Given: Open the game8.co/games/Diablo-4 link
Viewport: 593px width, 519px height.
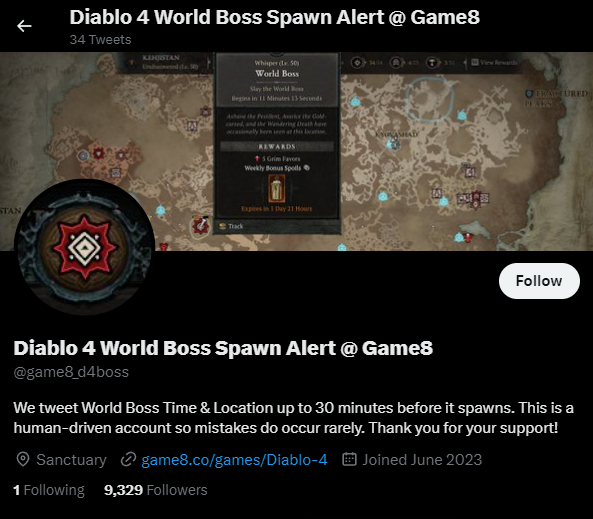Looking at the screenshot, I should (234, 460).
